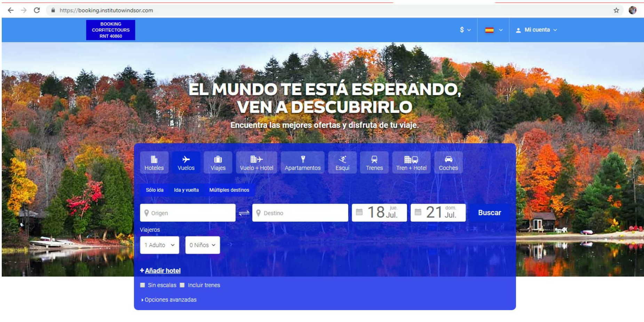Click the Buscar button

pos(490,213)
